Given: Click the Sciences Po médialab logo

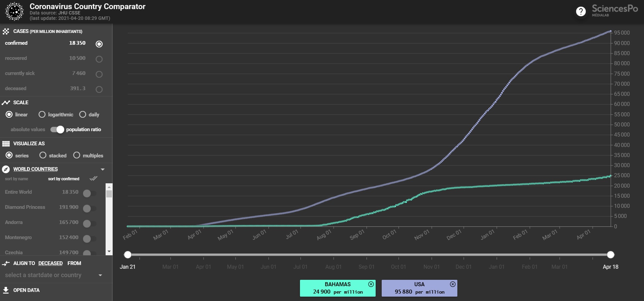Looking at the screenshot, I should point(615,10).
